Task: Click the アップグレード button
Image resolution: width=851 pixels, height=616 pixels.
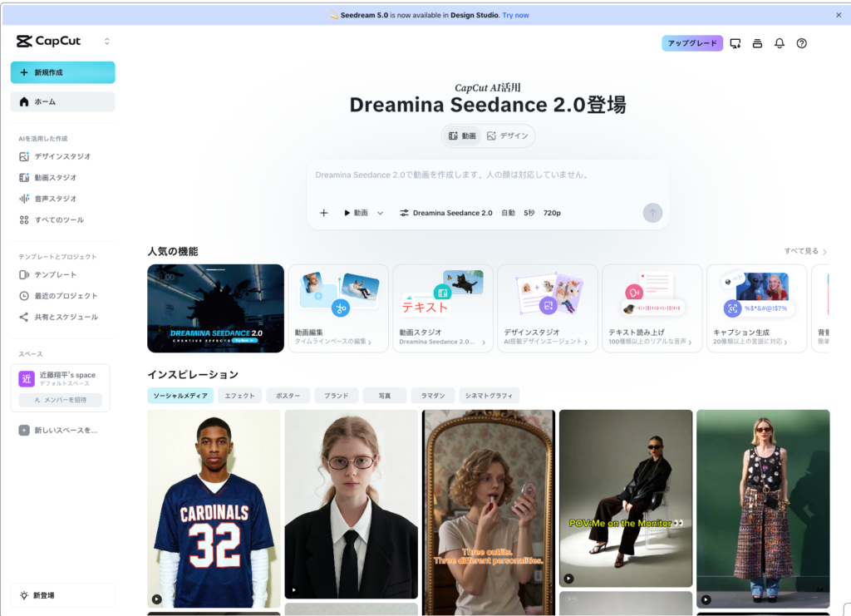Action: point(692,43)
